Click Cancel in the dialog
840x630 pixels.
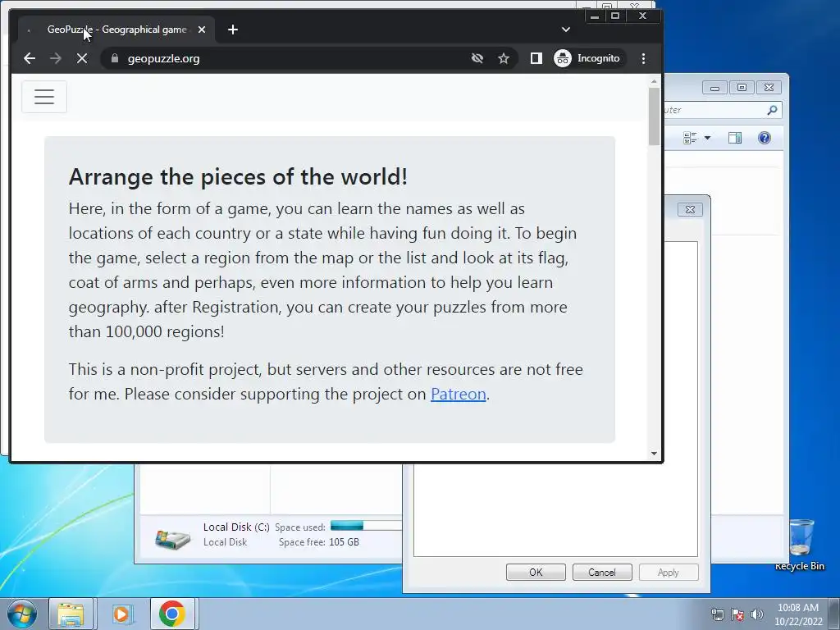[x=602, y=572]
